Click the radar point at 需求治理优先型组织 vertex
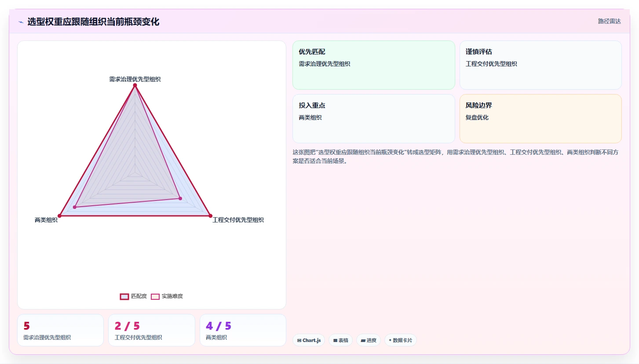Image resolution: width=639 pixels, height=364 pixels. coord(135,85)
